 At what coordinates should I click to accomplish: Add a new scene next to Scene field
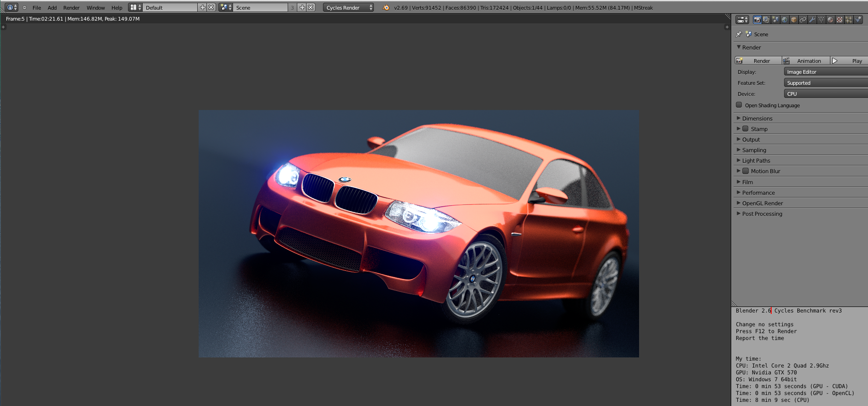coord(302,7)
